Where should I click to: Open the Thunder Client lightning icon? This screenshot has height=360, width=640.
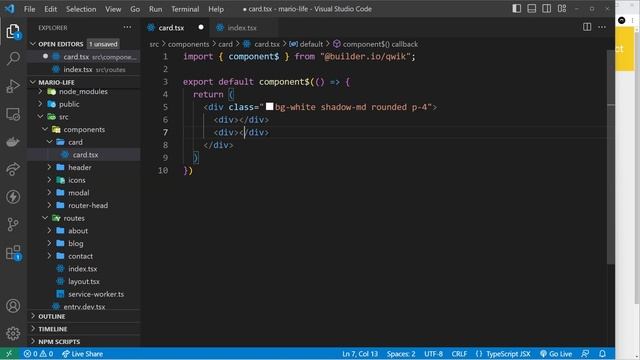[13, 197]
